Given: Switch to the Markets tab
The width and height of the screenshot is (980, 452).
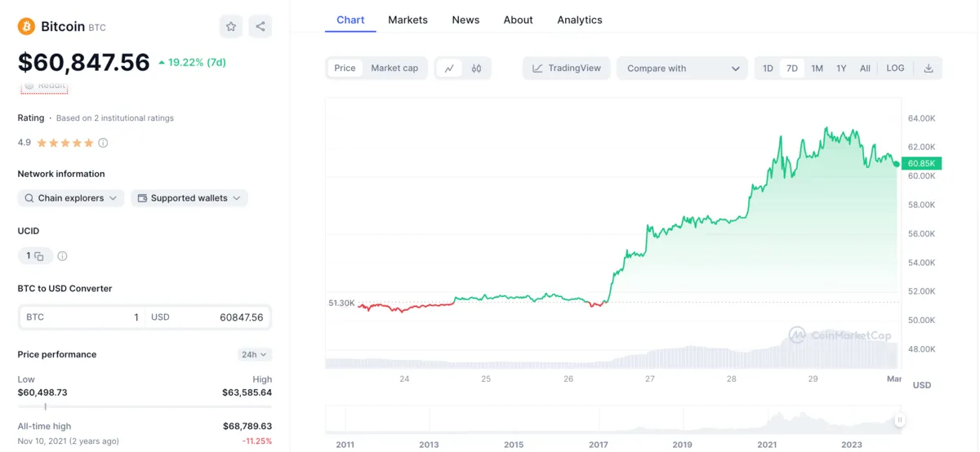Looking at the screenshot, I should (408, 20).
